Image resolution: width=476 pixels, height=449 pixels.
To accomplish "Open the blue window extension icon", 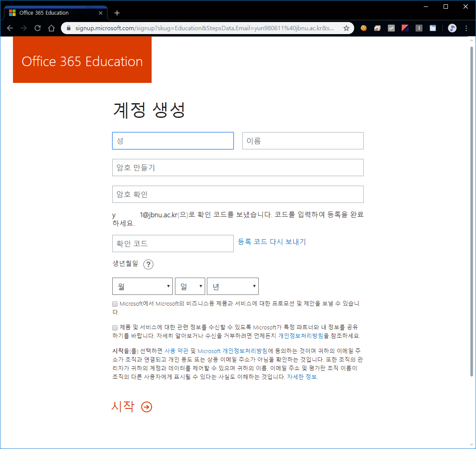I will pos(433,28).
